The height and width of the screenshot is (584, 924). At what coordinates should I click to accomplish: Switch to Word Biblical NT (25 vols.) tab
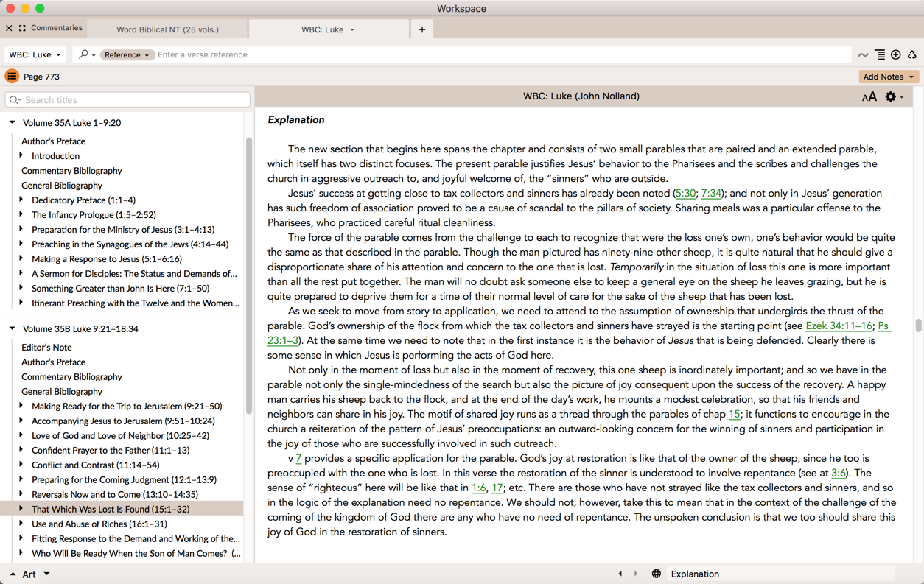(x=167, y=29)
